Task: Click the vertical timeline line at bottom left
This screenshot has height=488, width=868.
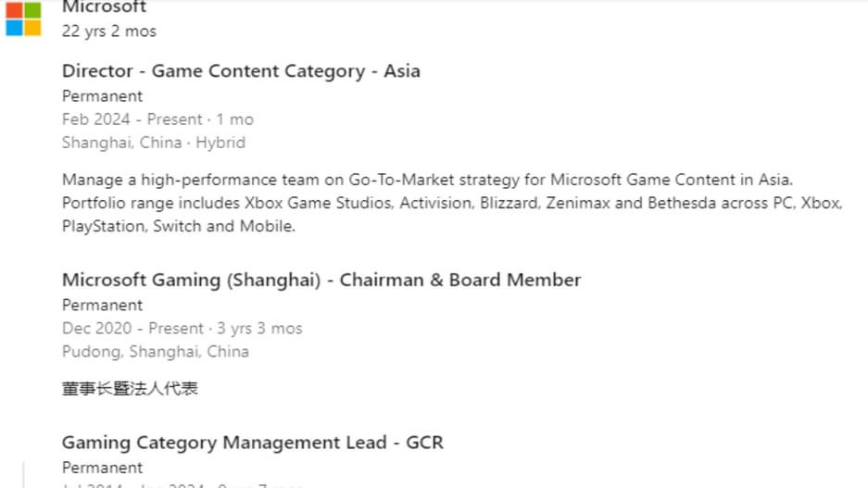Action: pyautogui.click(x=23, y=475)
